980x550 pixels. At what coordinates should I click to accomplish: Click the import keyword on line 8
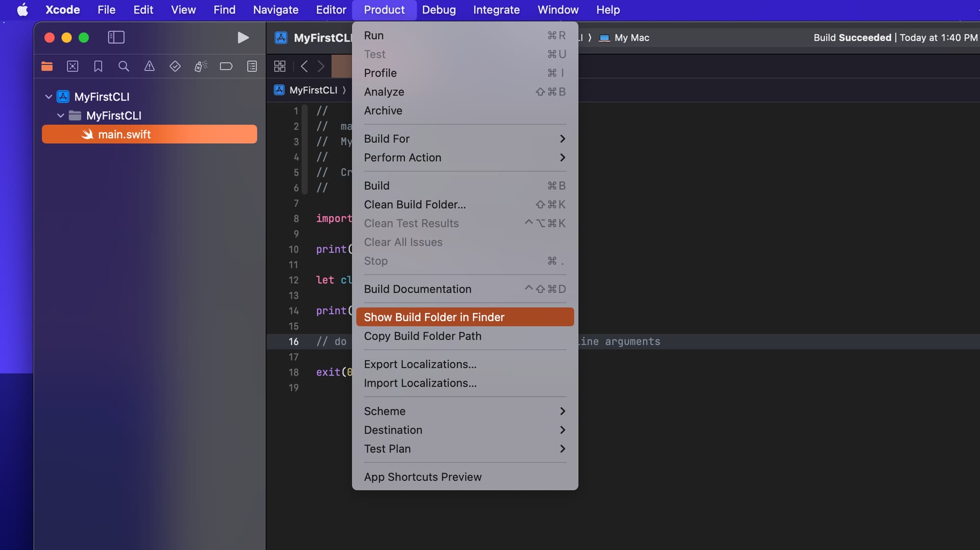334,218
